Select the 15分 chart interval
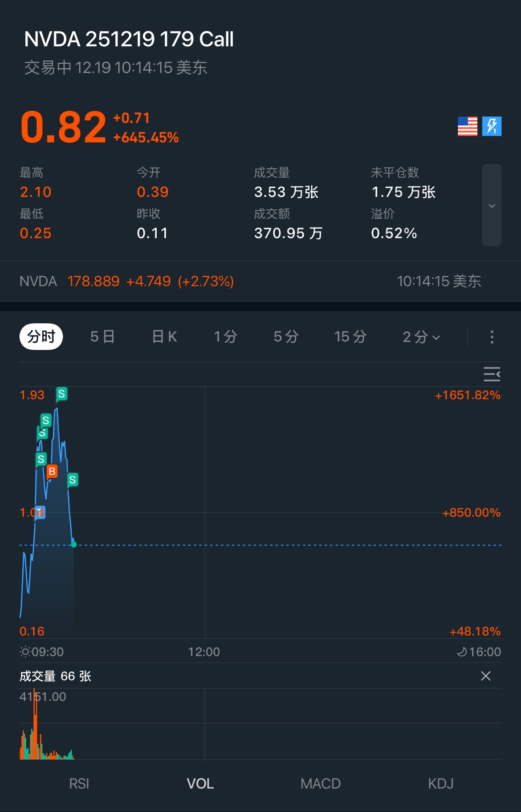The height and width of the screenshot is (812, 521). point(350,337)
